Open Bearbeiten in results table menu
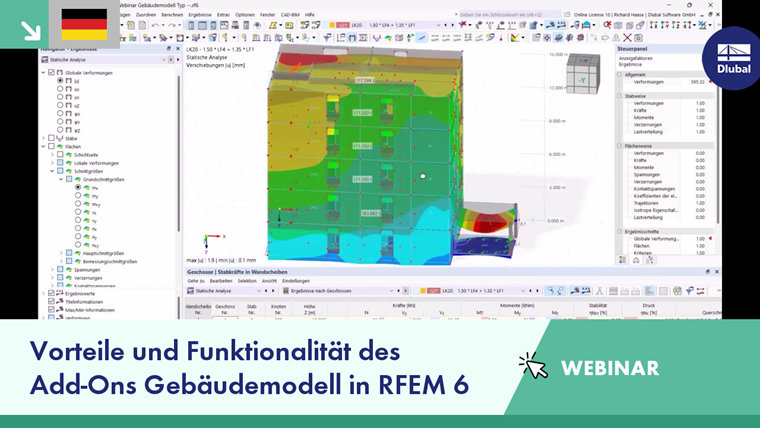The height and width of the screenshot is (428, 760). pyautogui.click(x=221, y=281)
